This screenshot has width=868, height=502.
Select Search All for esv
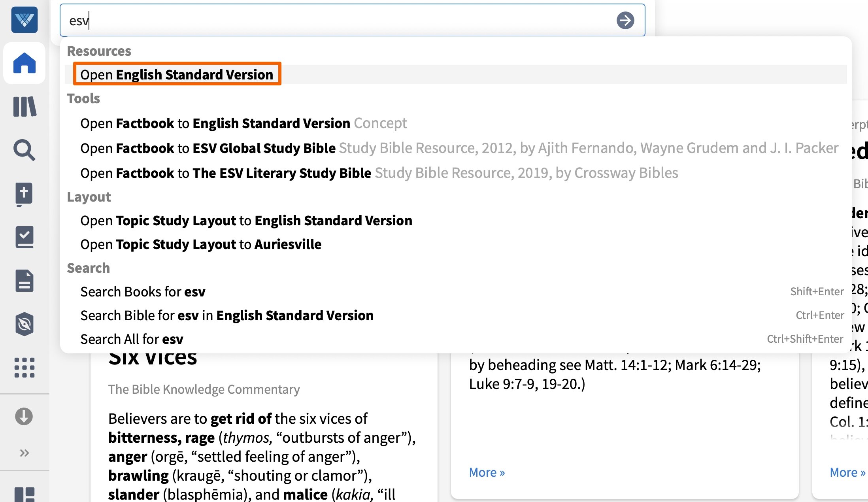132,339
